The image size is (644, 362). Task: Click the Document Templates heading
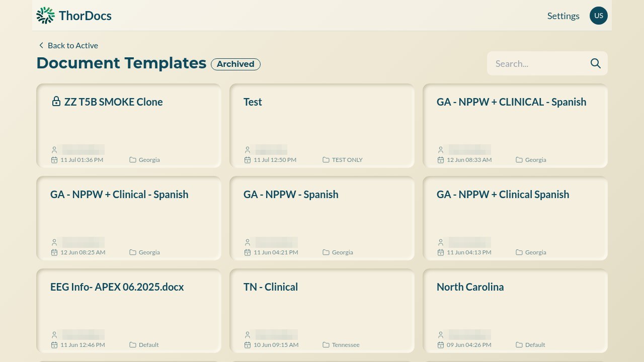pyautogui.click(x=121, y=63)
